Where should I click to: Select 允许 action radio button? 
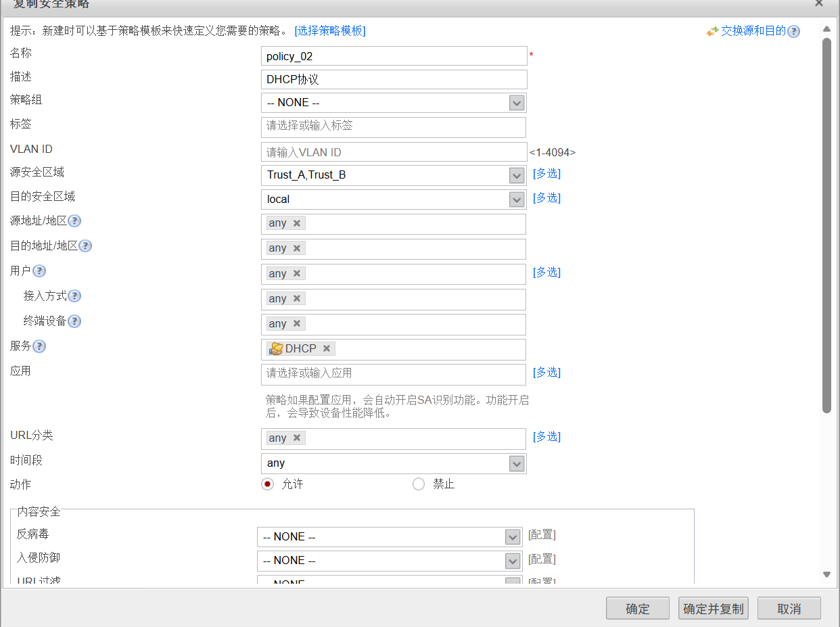(268, 484)
